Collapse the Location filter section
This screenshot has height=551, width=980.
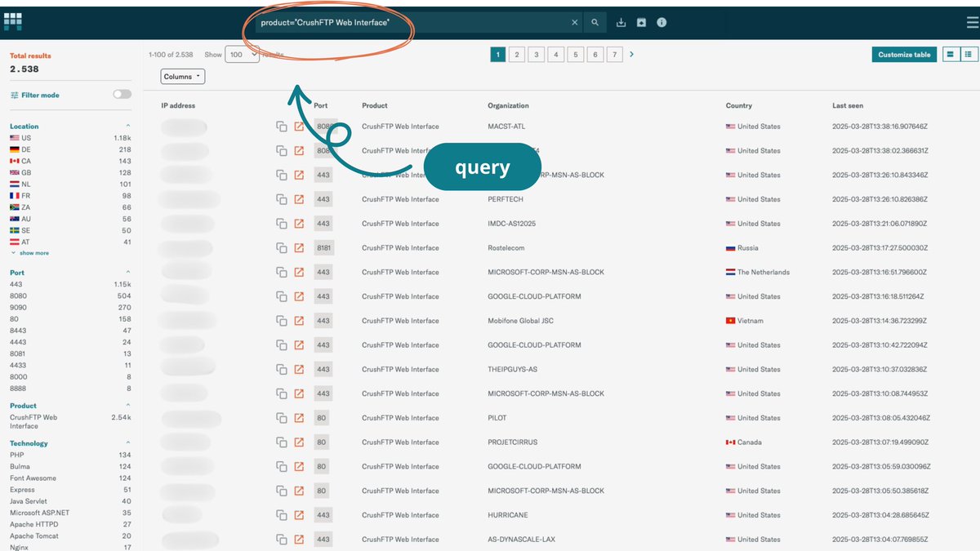(127, 127)
